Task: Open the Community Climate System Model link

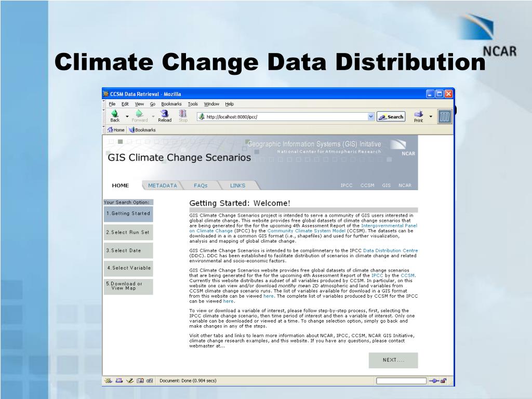Action: click(306, 231)
